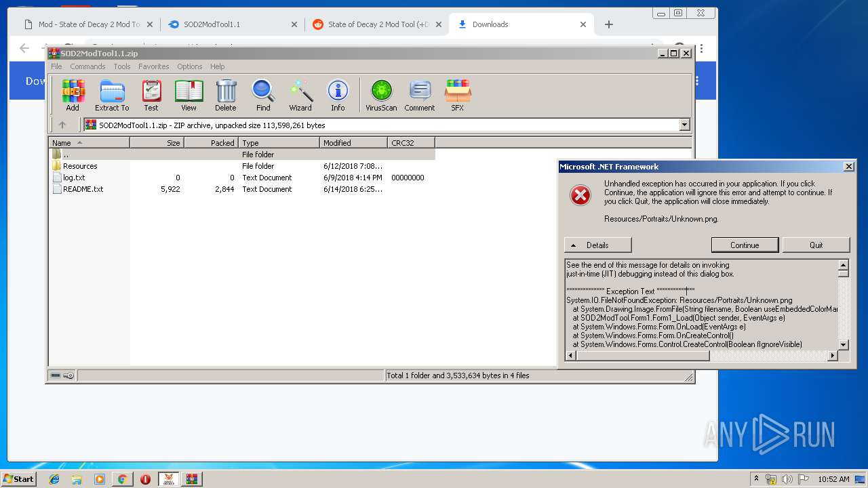Image resolution: width=868 pixels, height=488 pixels.
Task: Sort by the Name column header
Action: click(x=89, y=142)
